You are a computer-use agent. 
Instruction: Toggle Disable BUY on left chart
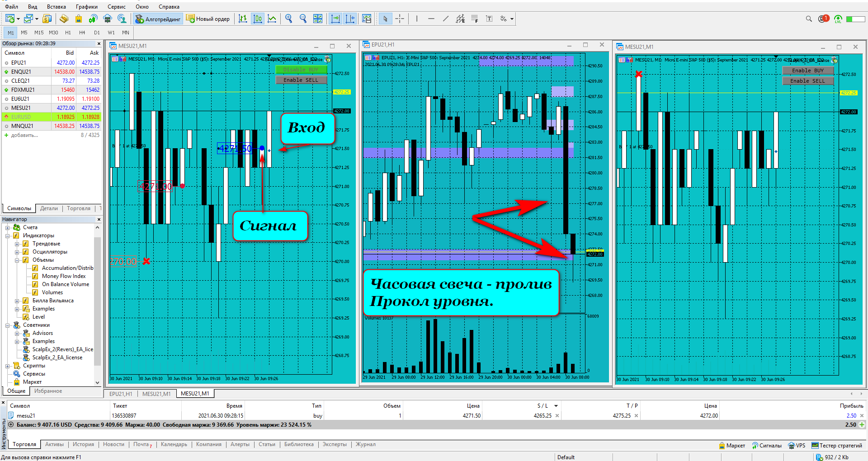coord(301,70)
